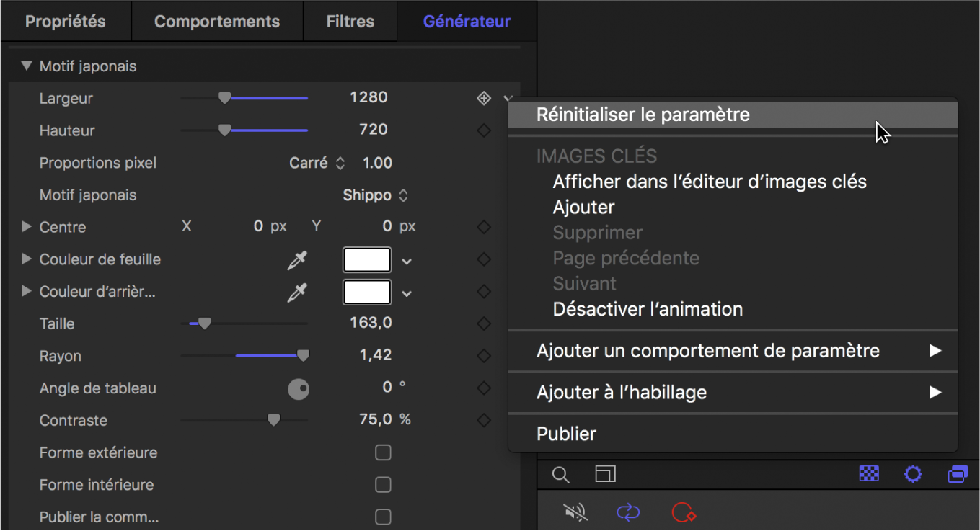Click the Angle de tableau dial
980x531 pixels.
(x=299, y=389)
